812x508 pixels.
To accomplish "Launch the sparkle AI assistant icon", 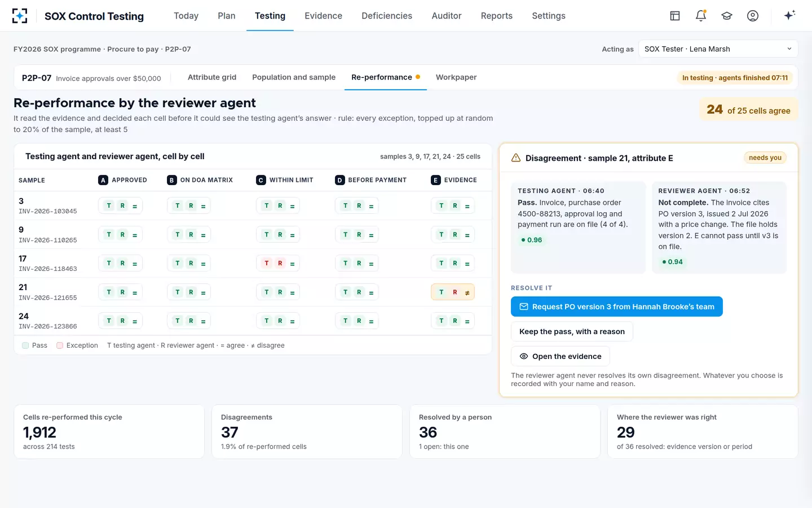I will pos(789,15).
